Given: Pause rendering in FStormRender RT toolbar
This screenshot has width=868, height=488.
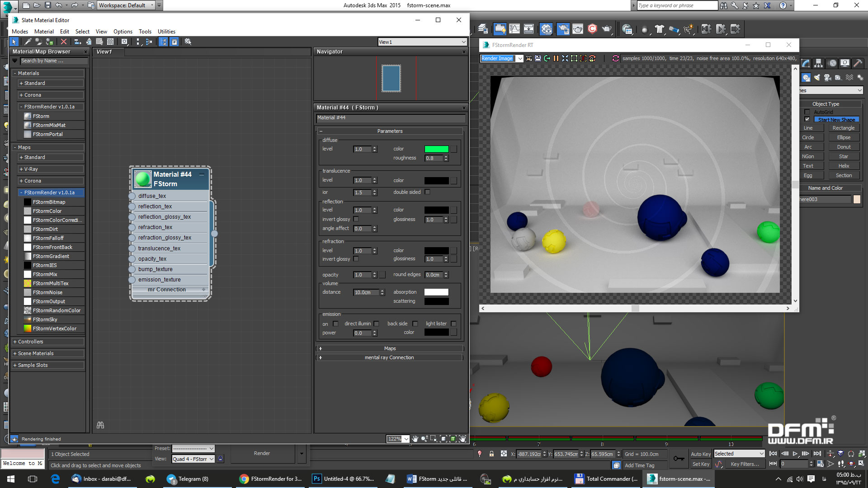Looking at the screenshot, I should (556, 58).
